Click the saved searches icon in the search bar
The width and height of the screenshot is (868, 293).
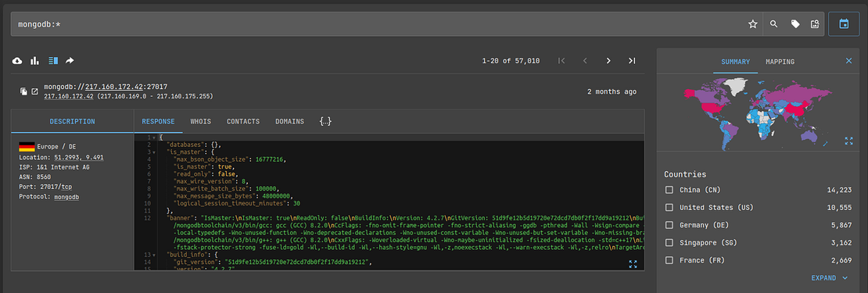click(814, 24)
